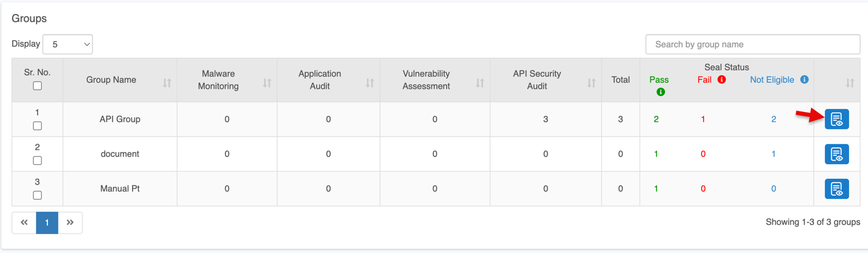
Task: View report for document group
Action: tap(836, 154)
